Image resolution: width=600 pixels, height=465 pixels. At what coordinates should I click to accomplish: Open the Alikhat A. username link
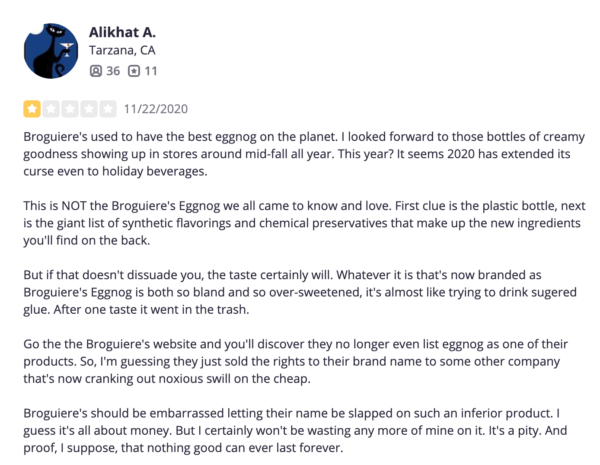click(122, 32)
